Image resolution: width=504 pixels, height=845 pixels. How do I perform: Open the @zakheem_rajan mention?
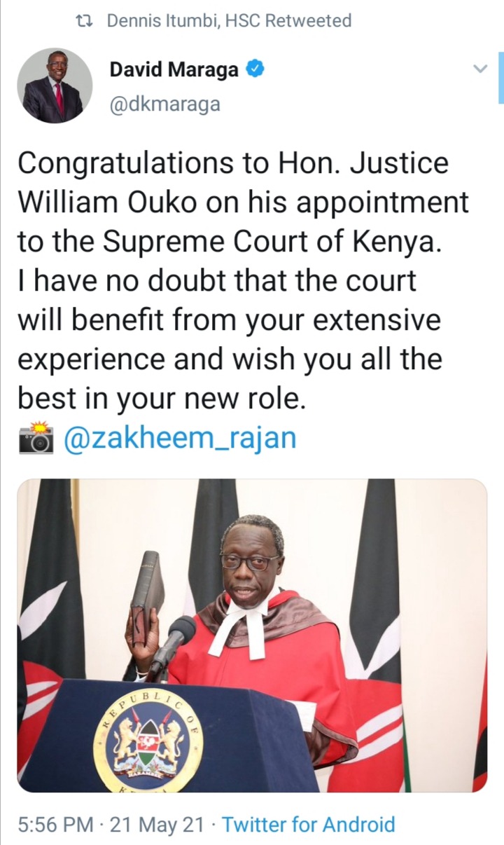coord(180,438)
